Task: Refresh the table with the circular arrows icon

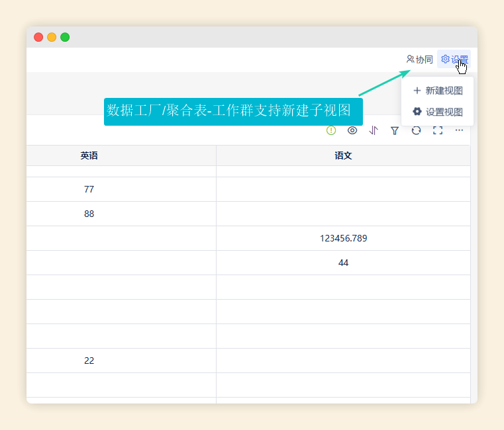Action: point(417,130)
